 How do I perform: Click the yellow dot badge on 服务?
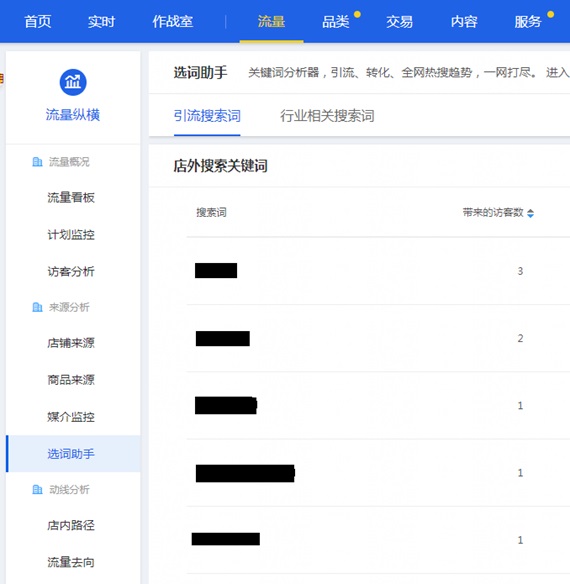(550, 15)
